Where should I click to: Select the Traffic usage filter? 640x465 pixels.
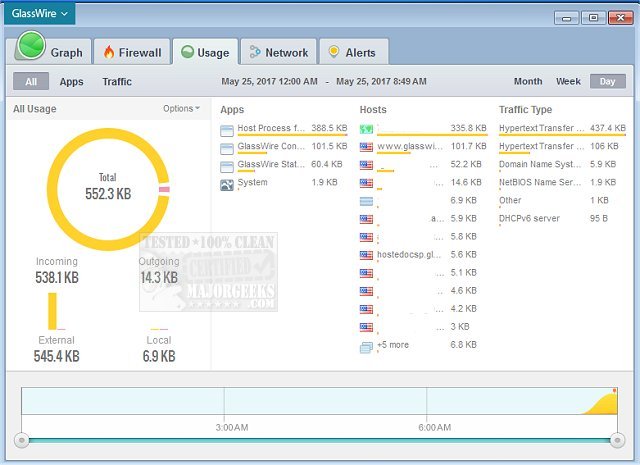117,82
